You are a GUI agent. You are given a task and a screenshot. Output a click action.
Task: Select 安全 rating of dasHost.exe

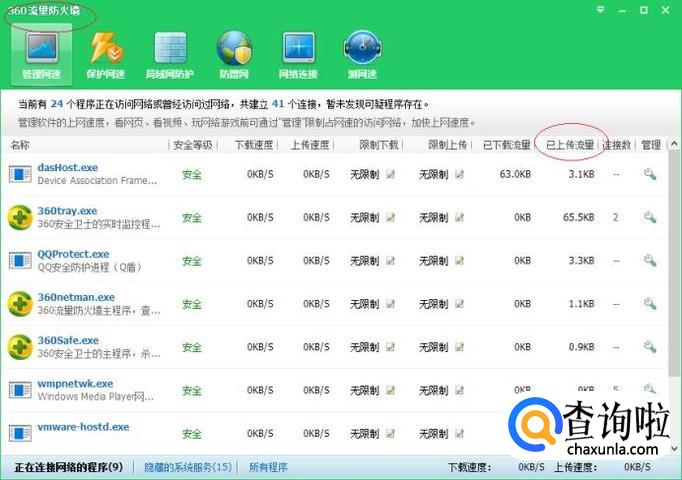coord(192,174)
